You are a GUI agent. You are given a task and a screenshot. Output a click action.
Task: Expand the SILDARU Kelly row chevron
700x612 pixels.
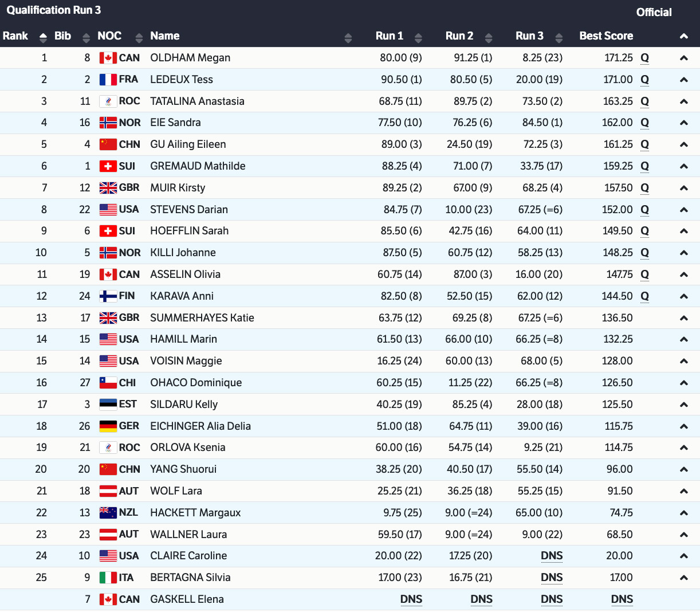point(683,405)
